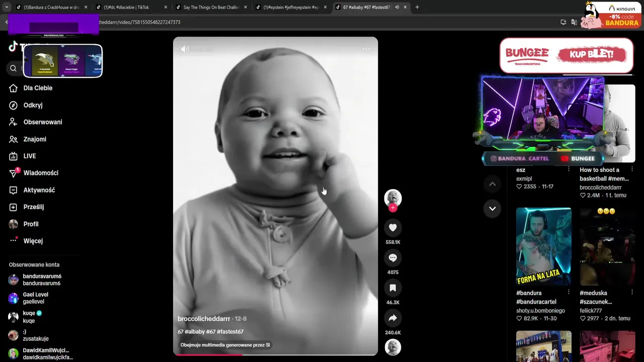Click the TikTok search icon
The width and height of the screenshot is (644, 362).
tap(14, 68)
